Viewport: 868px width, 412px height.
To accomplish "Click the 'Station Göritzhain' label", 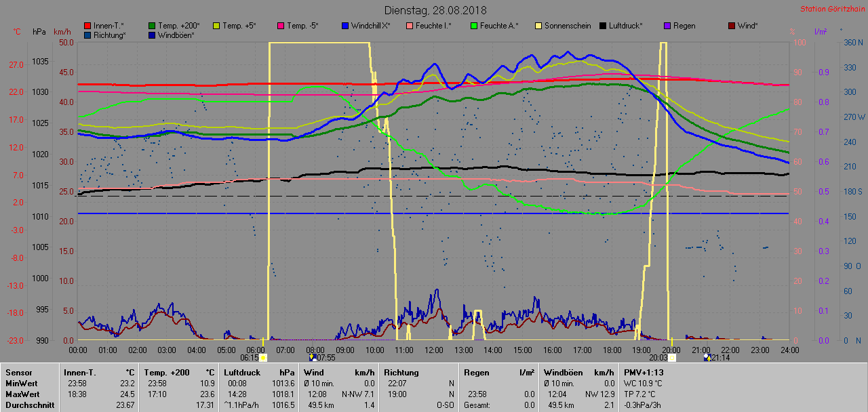I will [x=831, y=9].
